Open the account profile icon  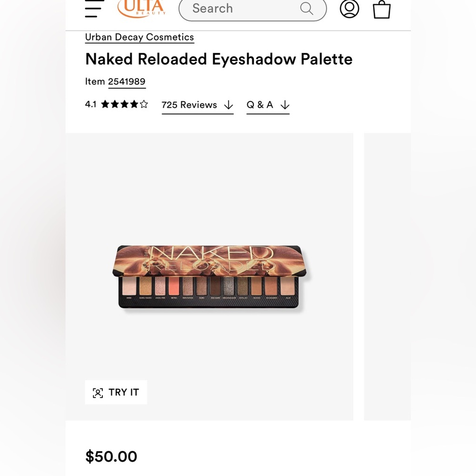point(350,9)
